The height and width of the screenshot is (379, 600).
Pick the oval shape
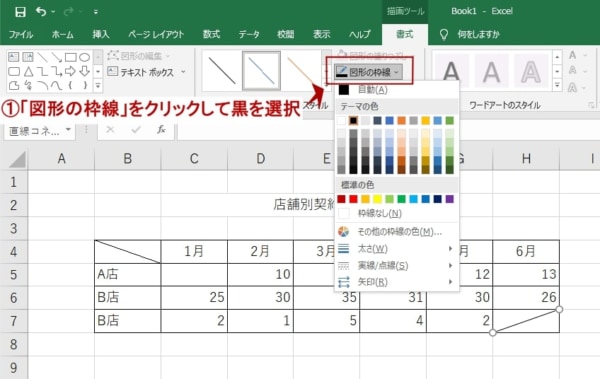[x=84, y=57]
